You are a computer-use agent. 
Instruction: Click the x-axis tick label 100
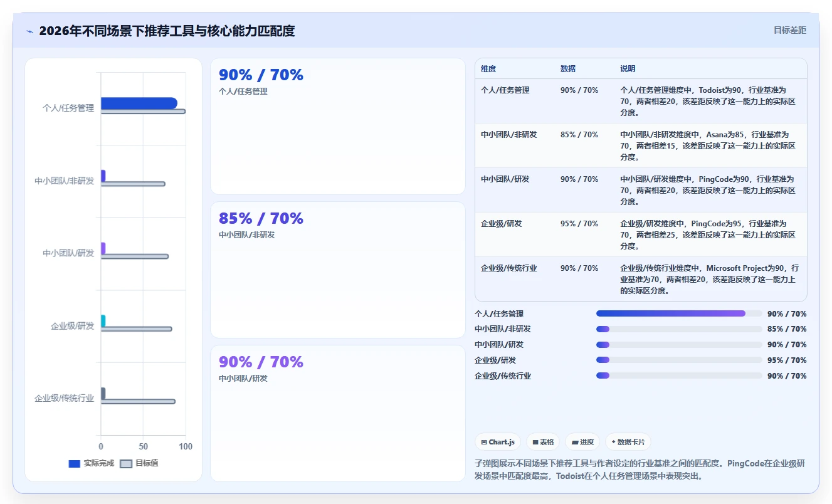point(186,446)
